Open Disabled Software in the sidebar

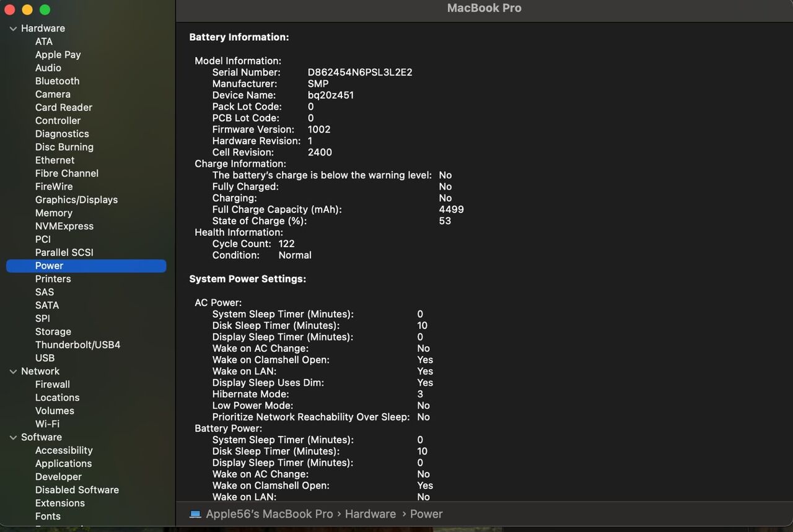pyautogui.click(x=77, y=490)
